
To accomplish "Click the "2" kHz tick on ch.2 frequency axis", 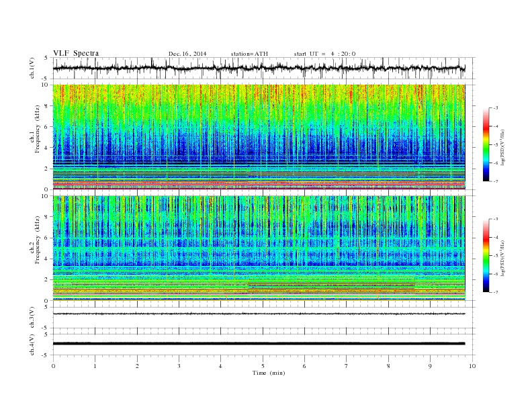I will 46,280.
